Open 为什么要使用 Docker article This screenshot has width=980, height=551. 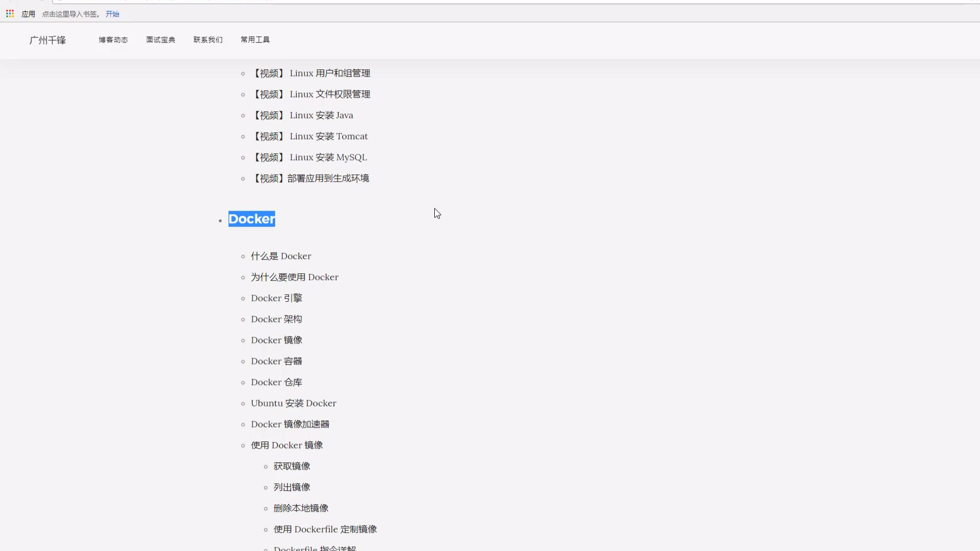(294, 277)
